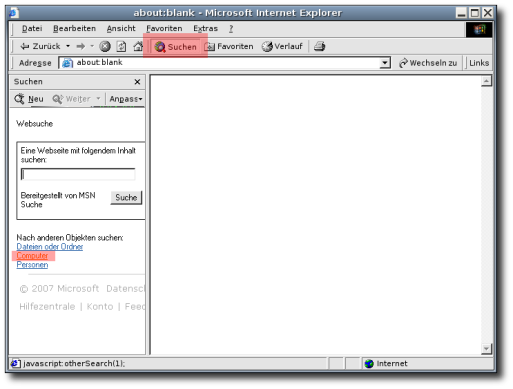Click the Print icon in toolbar

pyautogui.click(x=319, y=46)
